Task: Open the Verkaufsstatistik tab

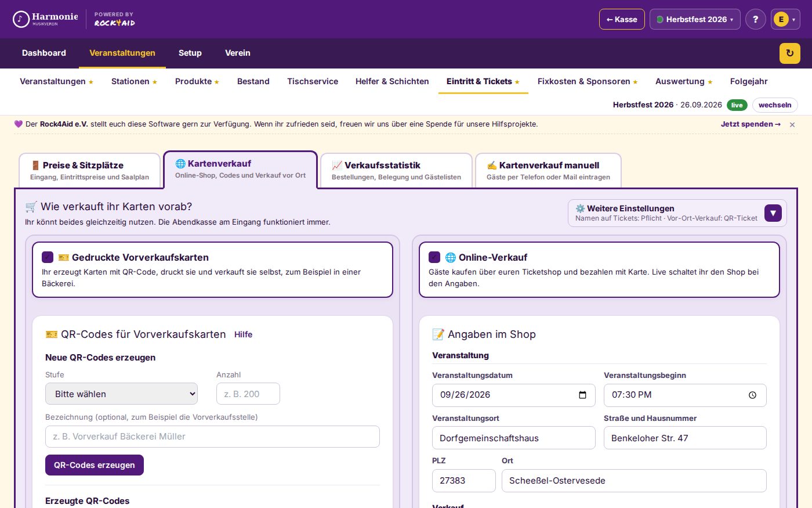Action: coord(396,171)
